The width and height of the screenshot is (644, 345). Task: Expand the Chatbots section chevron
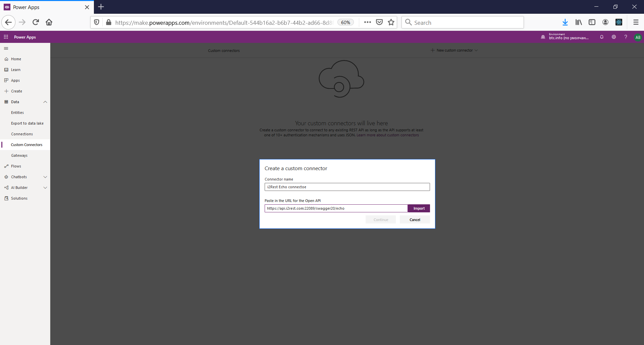[45, 177]
